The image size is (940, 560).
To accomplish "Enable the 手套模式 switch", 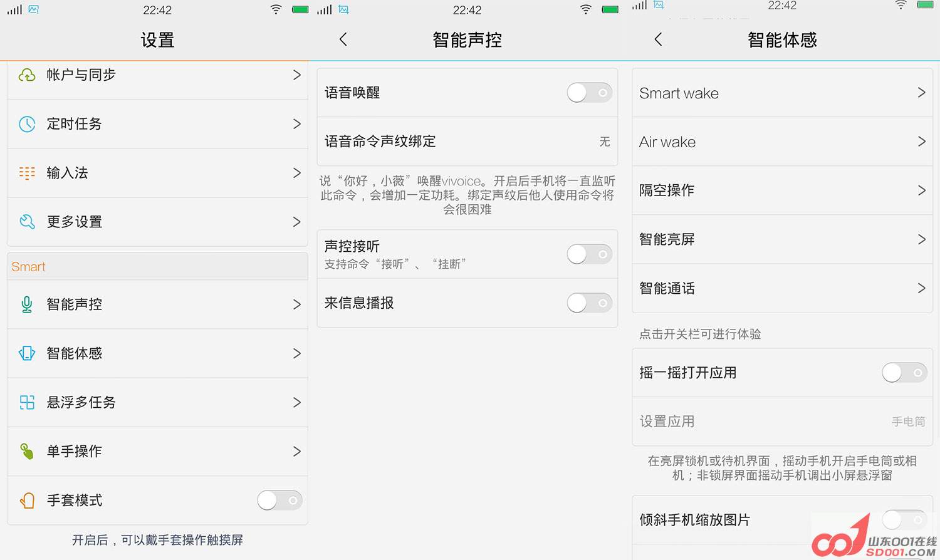I will point(279,500).
